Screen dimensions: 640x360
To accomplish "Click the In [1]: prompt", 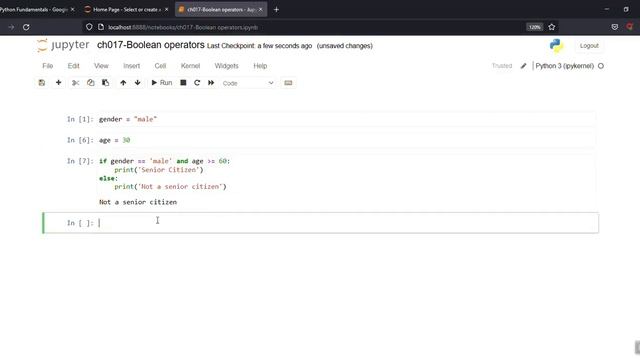I will (x=80, y=119).
